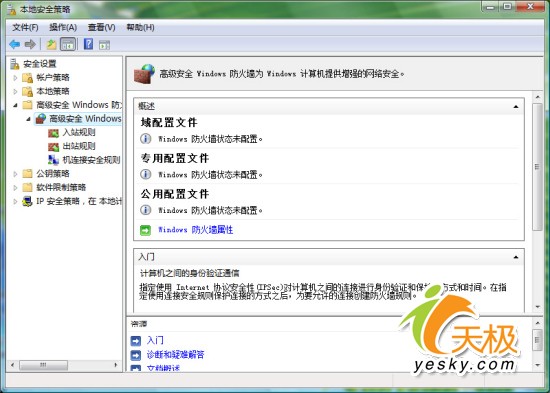
Task: Select 连接安全规则 node icon
Action: pos(53,160)
